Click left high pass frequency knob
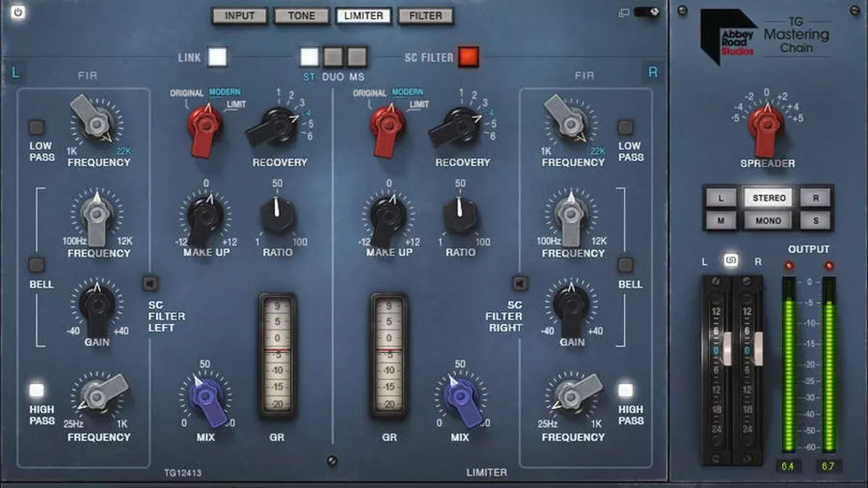 (98, 396)
